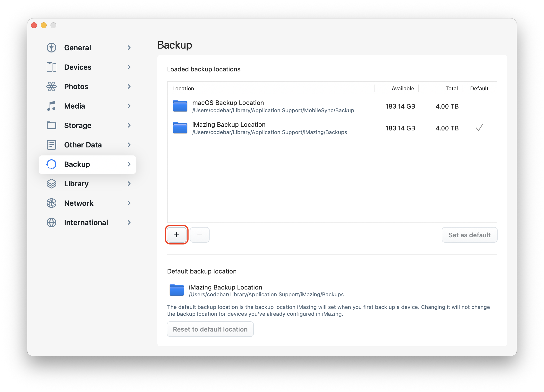The height and width of the screenshot is (392, 544).
Task: Click the Set as default button
Action: [x=469, y=235]
